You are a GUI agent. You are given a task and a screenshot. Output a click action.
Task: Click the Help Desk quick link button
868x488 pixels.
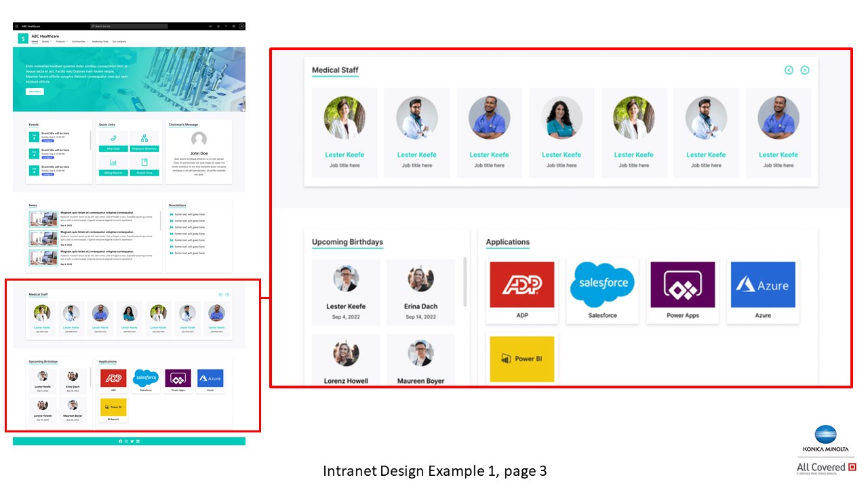[x=113, y=148]
